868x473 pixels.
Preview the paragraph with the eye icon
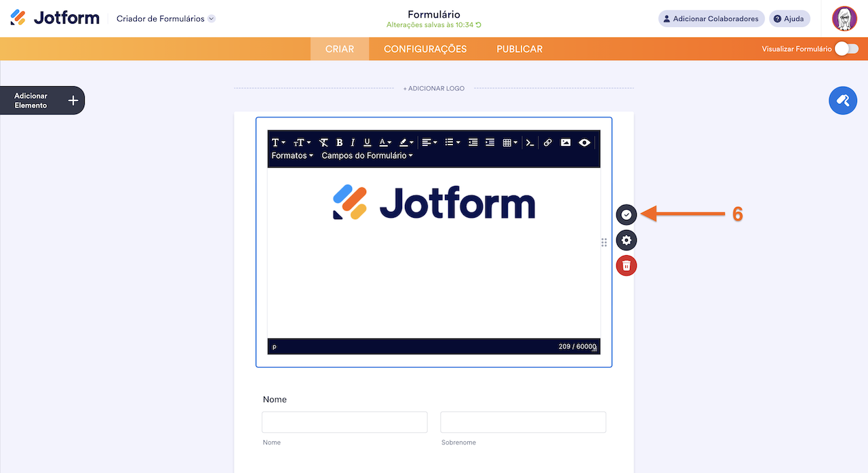584,143
